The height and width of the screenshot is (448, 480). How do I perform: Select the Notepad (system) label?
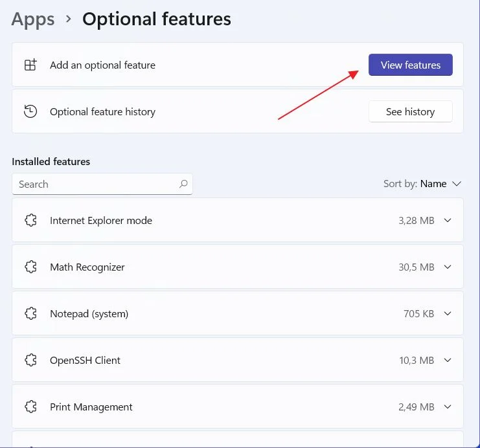pos(89,314)
